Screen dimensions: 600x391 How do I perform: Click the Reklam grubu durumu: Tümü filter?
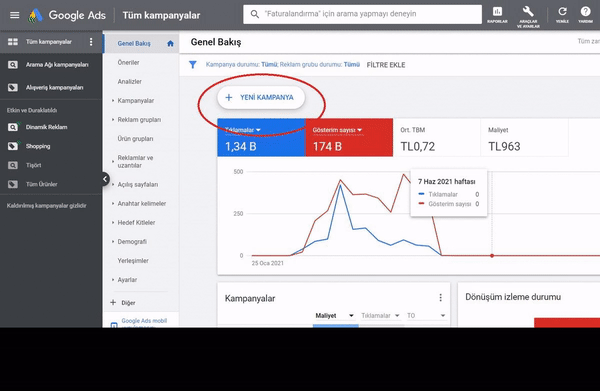(320, 65)
